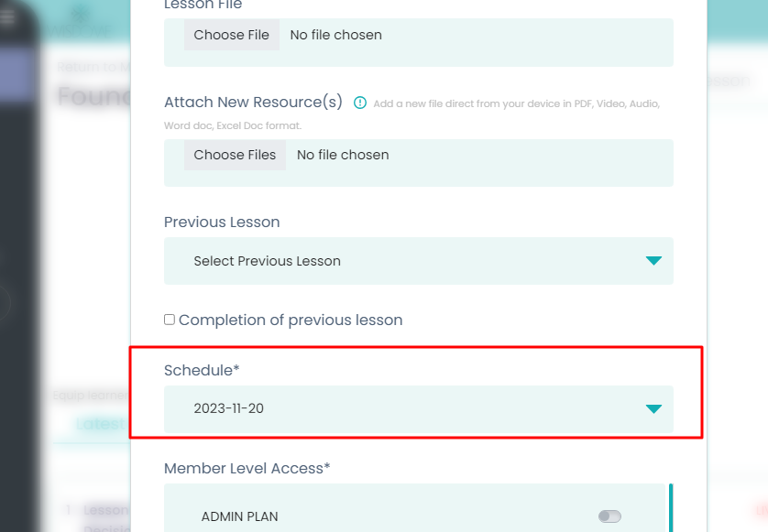Click "No file chosen" next to Choose Files
Image resolution: width=768 pixels, height=532 pixels.
click(343, 156)
